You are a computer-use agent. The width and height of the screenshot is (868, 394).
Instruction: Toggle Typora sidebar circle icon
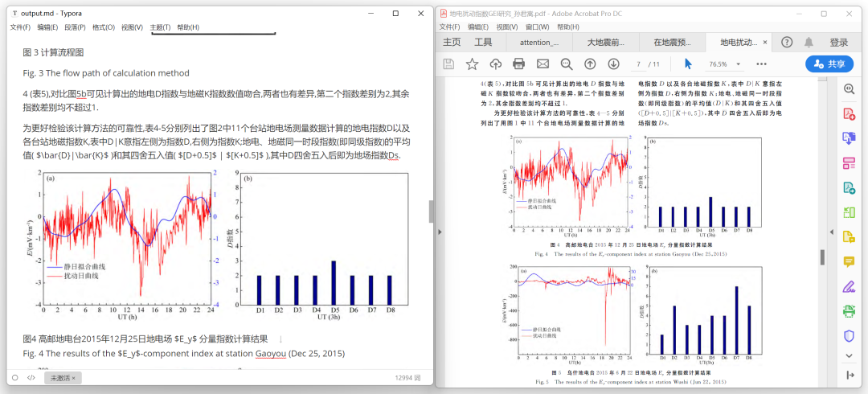15,377
